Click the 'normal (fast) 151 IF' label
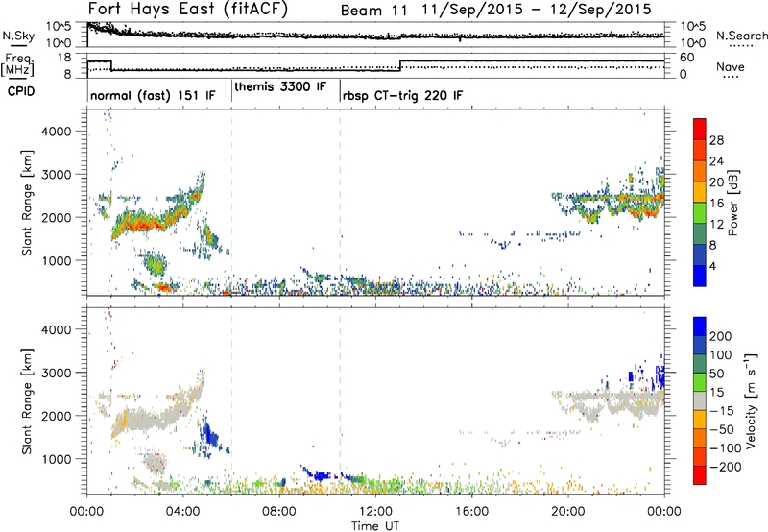The image size is (768, 532). click(x=153, y=95)
